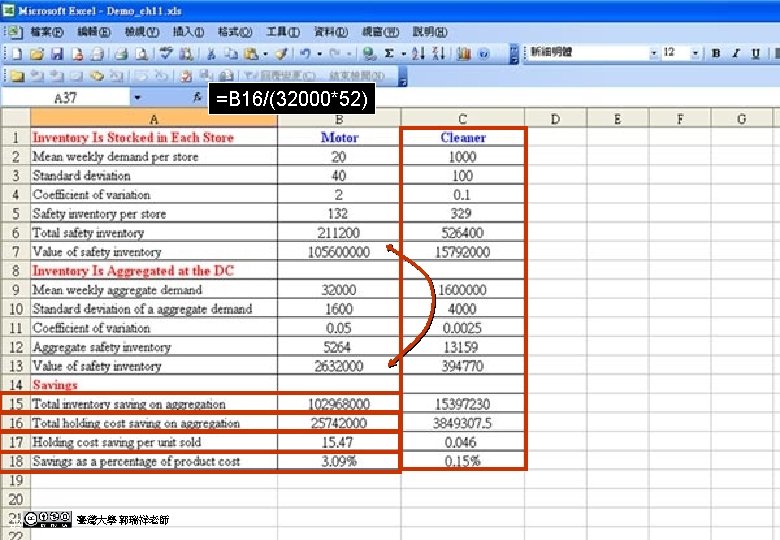Click the 0.0025 coefficient cell
Image resolution: width=780 pixels, height=540 pixels.
pyautogui.click(x=463, y=328)
